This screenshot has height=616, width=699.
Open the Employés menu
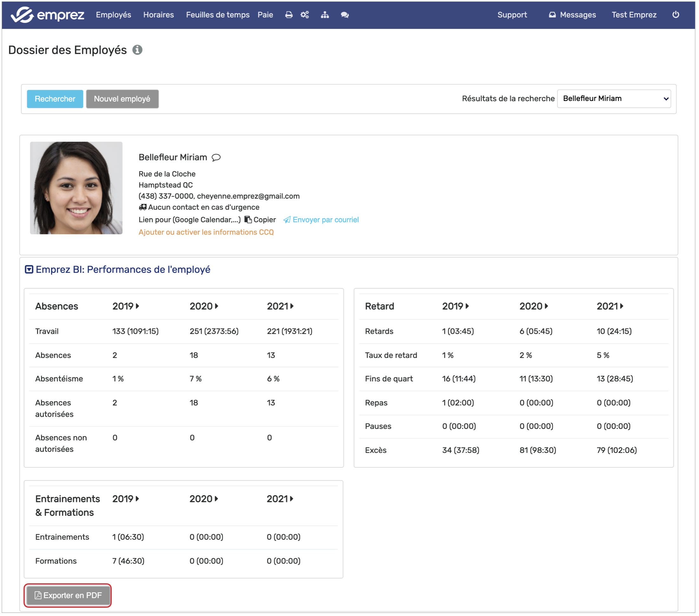tap(114, 15)
